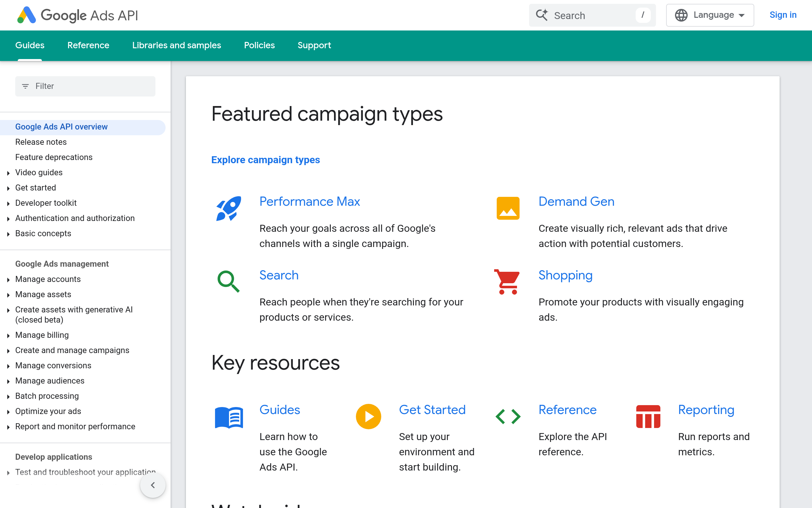Screen dimensions: 812x508
Task: Expand Developer toolkit section
Action: tap(8, 203)
